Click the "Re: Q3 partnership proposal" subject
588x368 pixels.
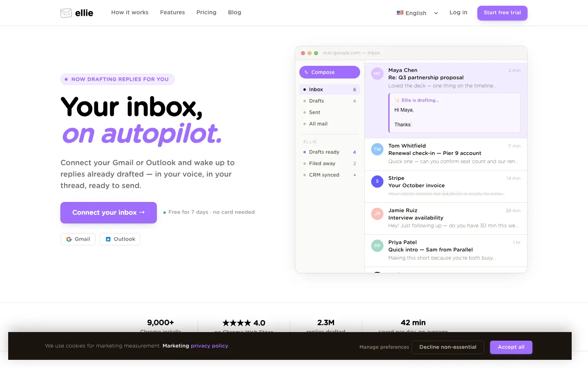pos(426,78)
